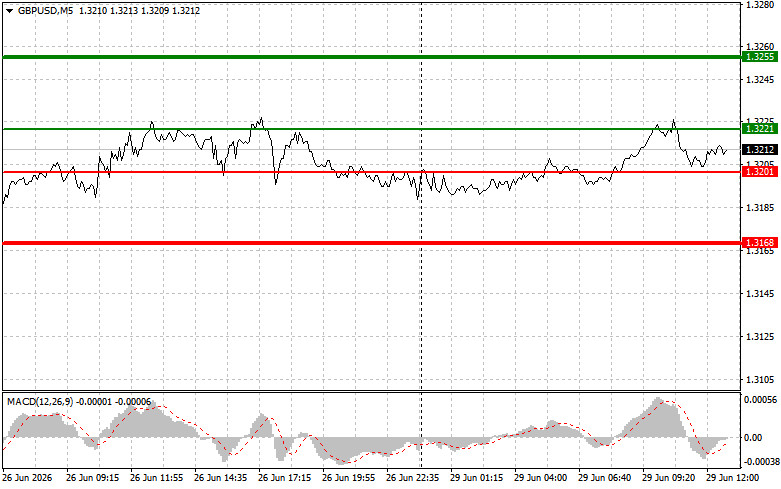The width and height of the screenshot is (781, 489).
Task: Click the current price 1.3212 black label
Action: [760, 149]
